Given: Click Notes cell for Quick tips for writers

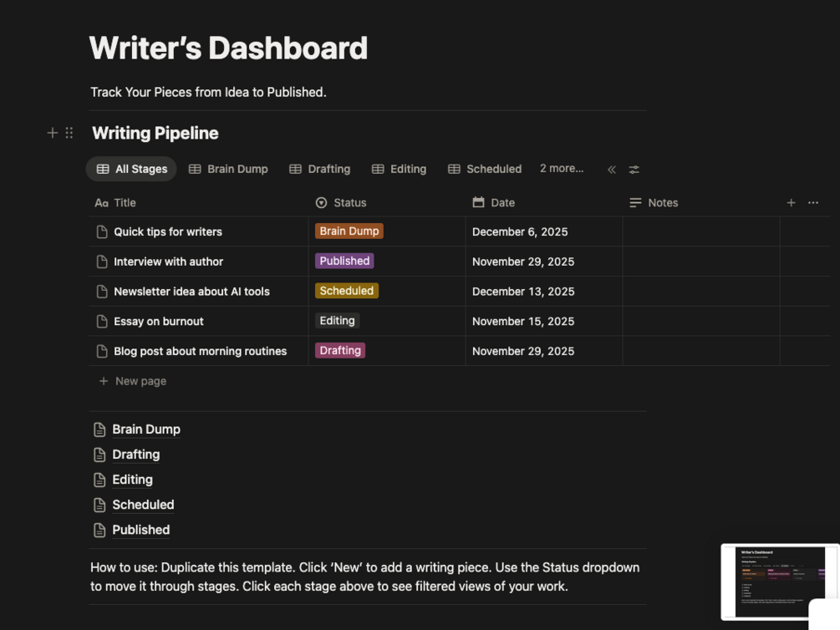Looking at the screenshot, I should tap(700, 231).
